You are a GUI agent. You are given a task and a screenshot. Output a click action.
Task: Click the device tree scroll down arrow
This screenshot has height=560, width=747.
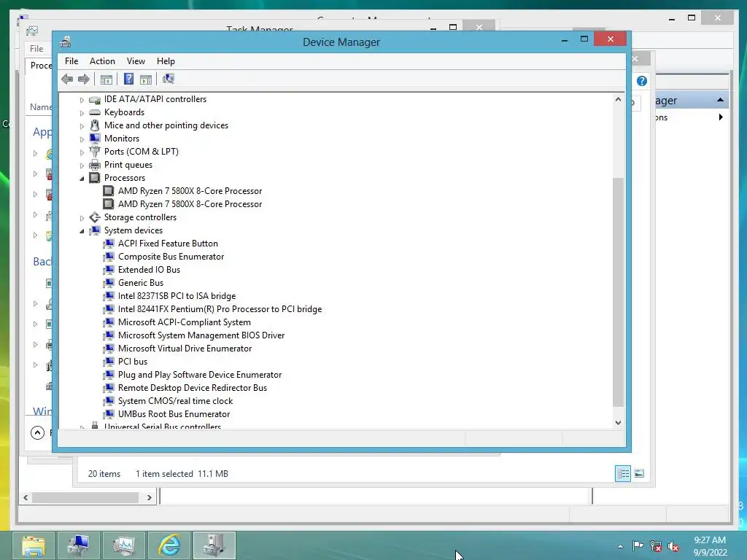pyautogui.click(x=618, y=422)
